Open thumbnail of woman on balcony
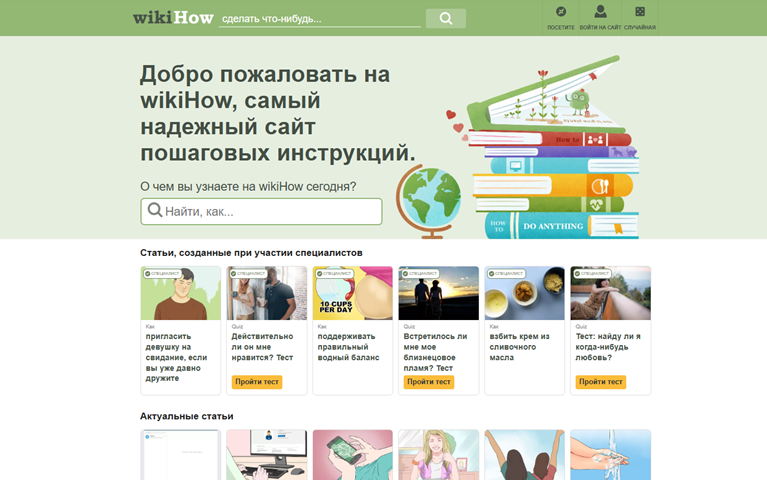The image size is (767, 480). pos(610,293)
